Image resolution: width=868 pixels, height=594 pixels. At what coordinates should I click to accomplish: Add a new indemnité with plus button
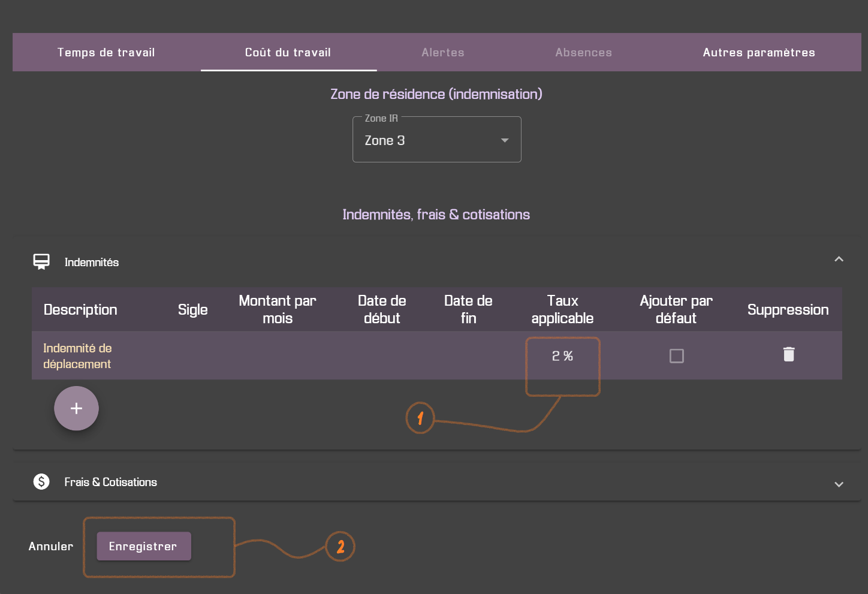(x=76, y=408)
